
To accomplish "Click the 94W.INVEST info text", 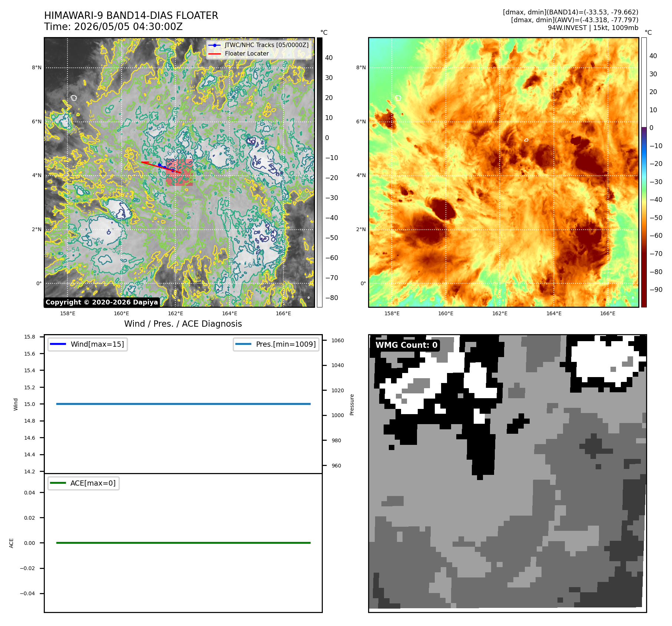I will pyautogui.click(x=593, y=28).
